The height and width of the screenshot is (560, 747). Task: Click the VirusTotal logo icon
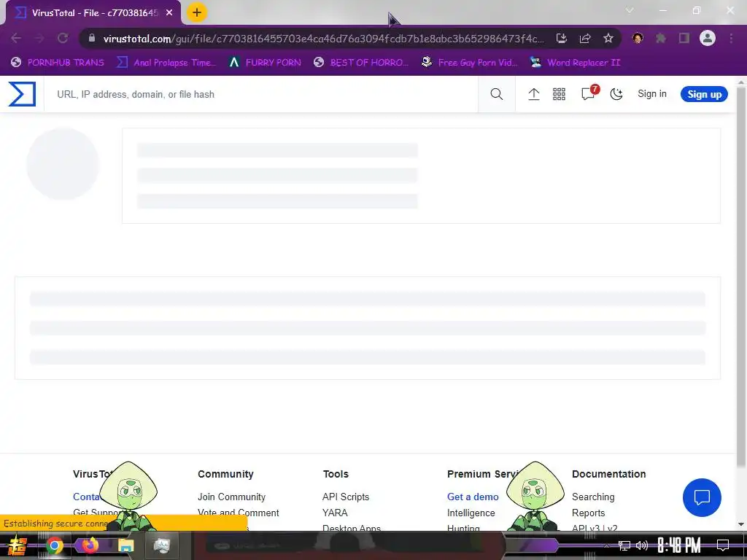point(22,94)
